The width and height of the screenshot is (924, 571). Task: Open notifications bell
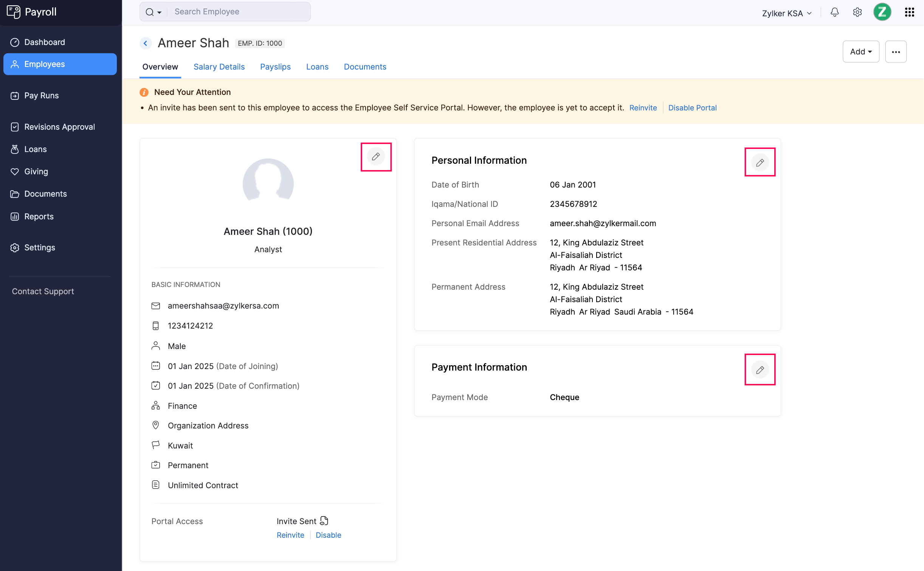tap(834, 12)
